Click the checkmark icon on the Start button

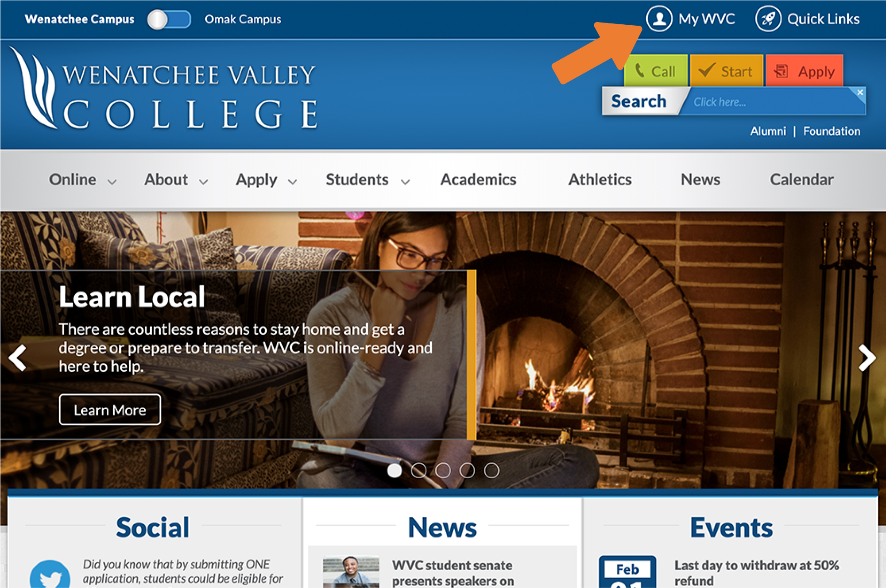coord(707,70)
